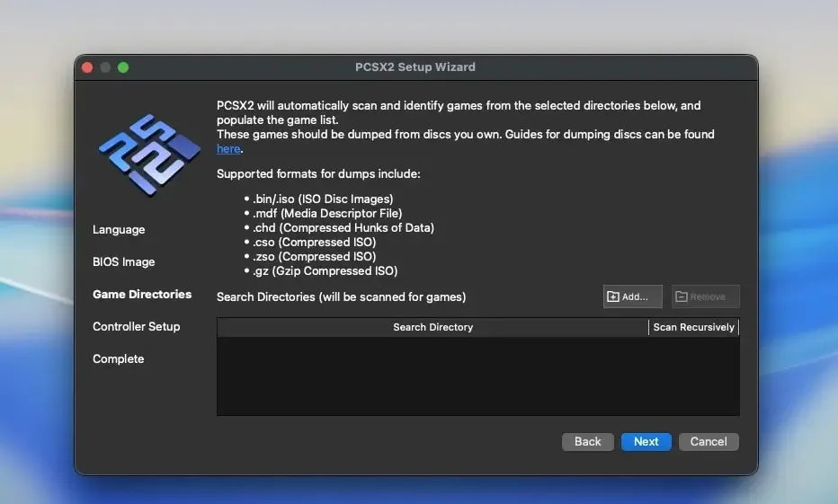Cancel the PCSX2 Setup Wizard
The image size is (838, 504).
point(709,441)
